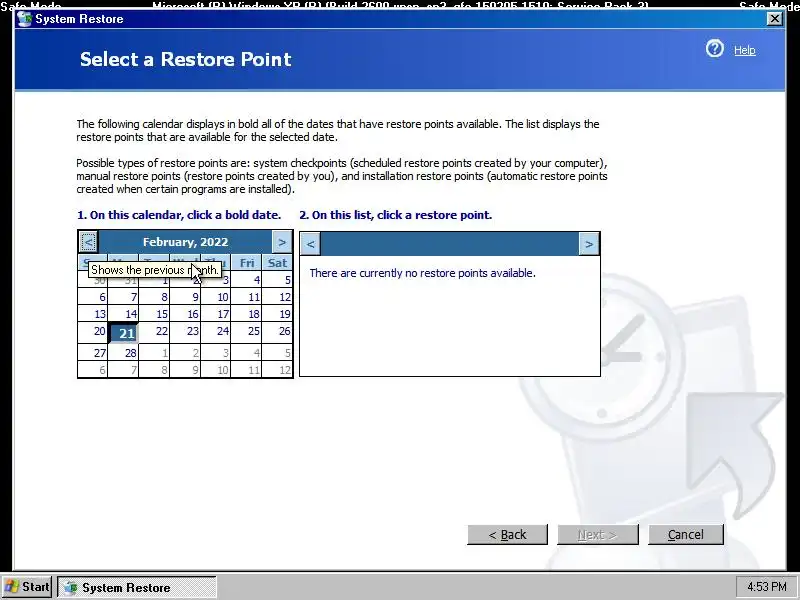Click the disabled Next button
800x600 pixels.
(x=597, y=534)
